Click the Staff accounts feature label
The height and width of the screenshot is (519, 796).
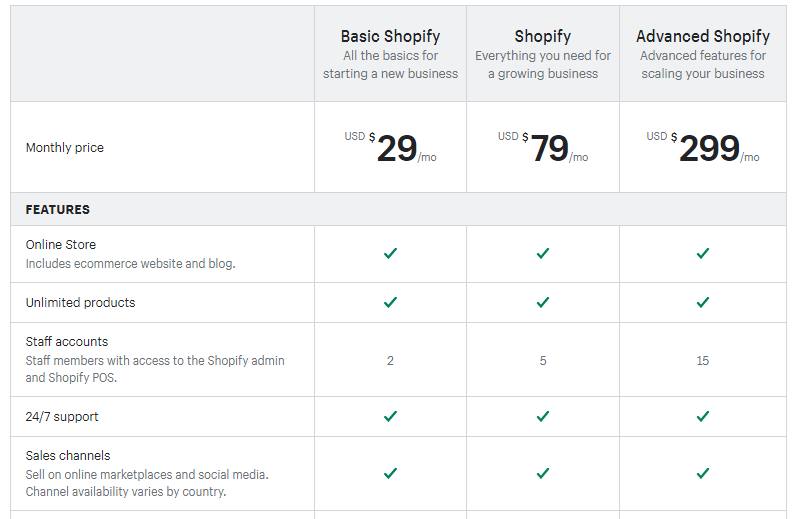(67, 342)
